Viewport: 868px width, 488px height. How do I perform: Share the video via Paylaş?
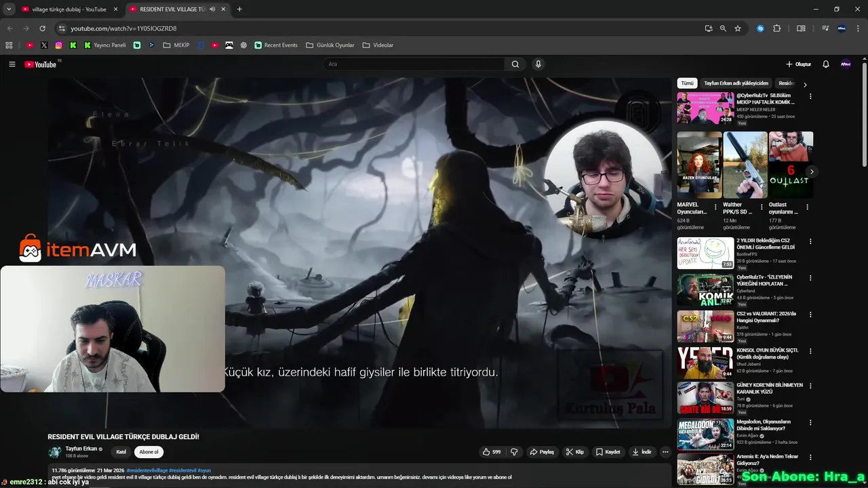click(x=542, y=452)
